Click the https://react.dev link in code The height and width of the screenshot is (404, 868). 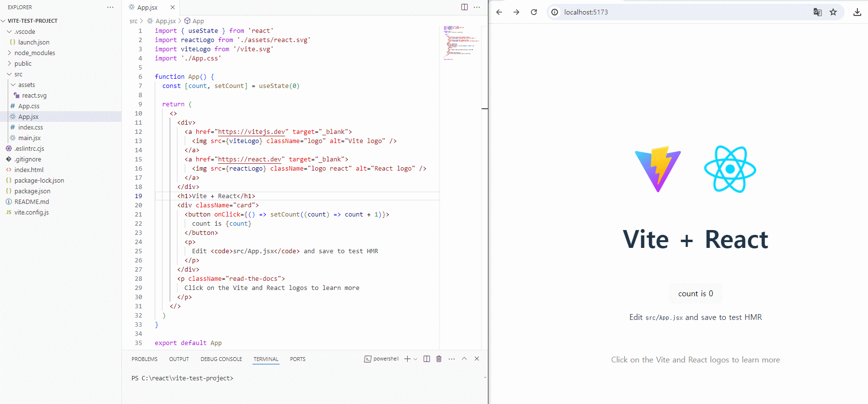click(x=250, y=159)
